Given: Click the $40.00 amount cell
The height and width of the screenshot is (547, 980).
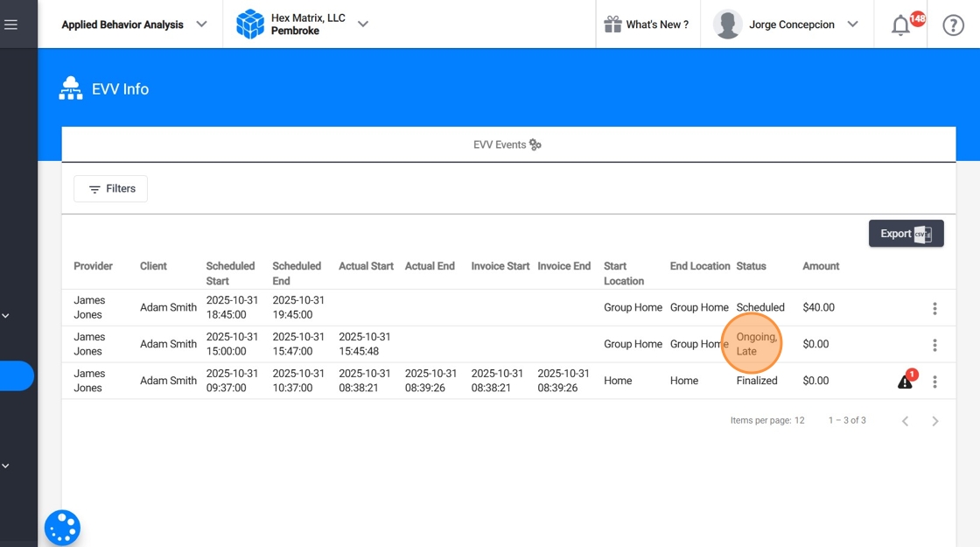Looking at the screenshot, I should [x=818, y=307].
